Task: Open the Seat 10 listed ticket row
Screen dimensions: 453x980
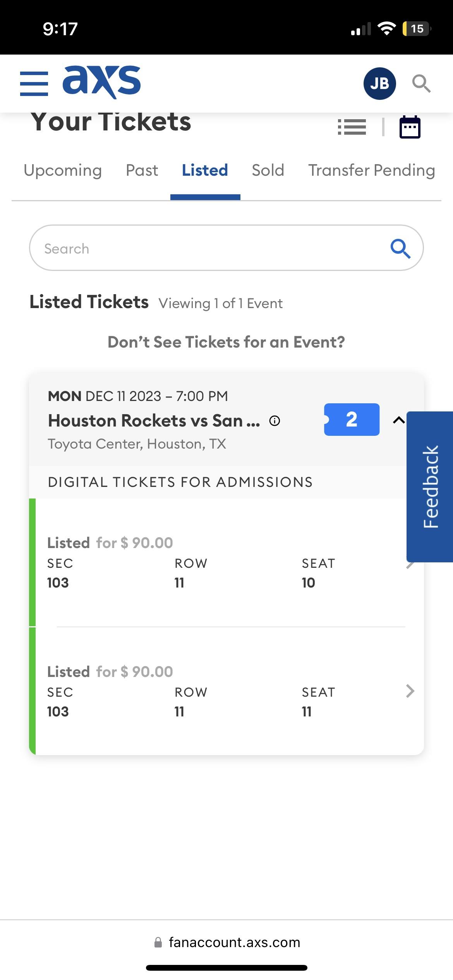Action: [x=217, y=563]
